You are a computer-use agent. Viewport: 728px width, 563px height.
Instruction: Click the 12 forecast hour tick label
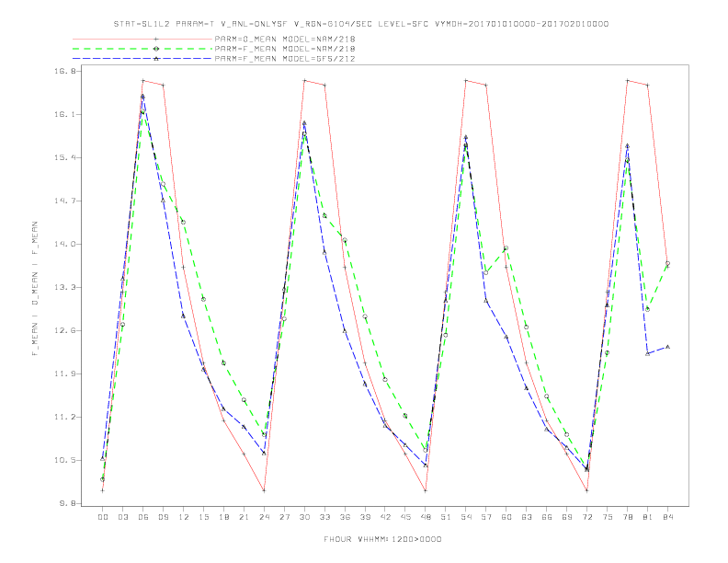click(x=184, y=517)
